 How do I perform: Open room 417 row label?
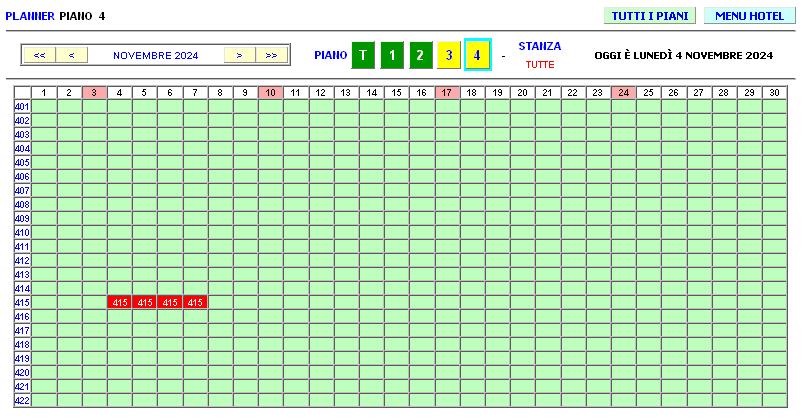22,331
